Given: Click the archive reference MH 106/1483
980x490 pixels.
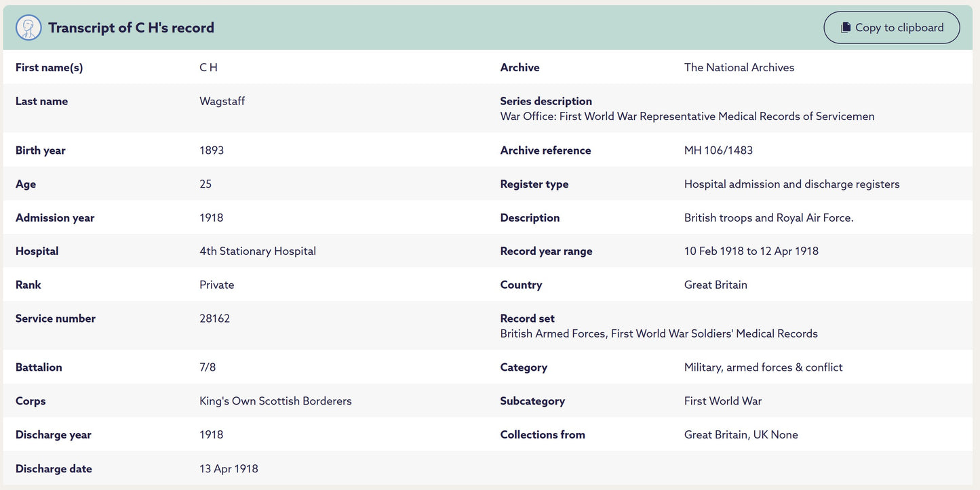Looking at the screenshot, I should point(718,150).
